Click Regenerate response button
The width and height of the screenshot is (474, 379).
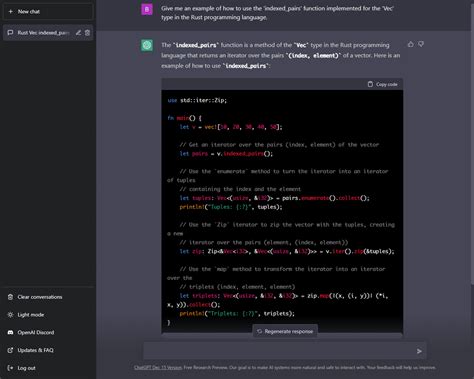pos(285,331)
